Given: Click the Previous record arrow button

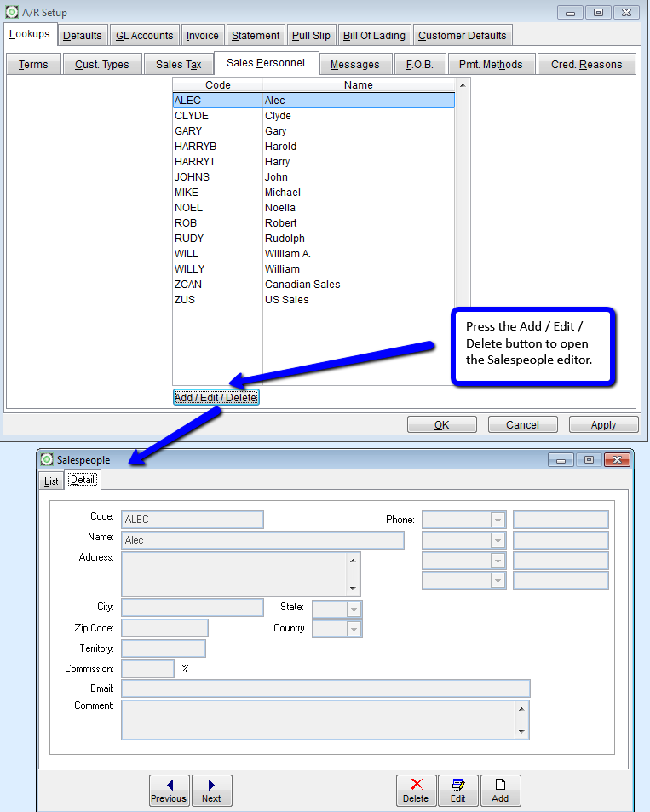Looking at the screenshot, I should click(169, 790).
